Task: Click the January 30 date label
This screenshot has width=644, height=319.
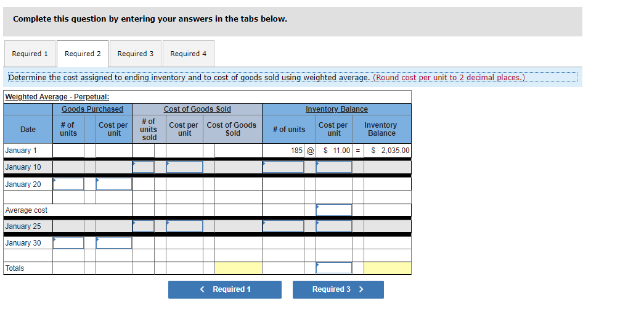Action: coord(23,243)
